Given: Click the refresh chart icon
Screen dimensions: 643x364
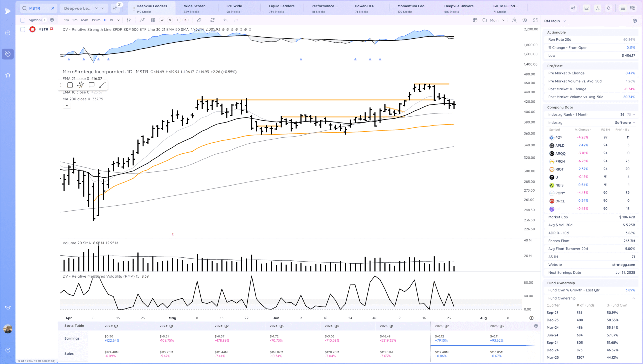Looking at the screenshot, I should tap(212, 20).
